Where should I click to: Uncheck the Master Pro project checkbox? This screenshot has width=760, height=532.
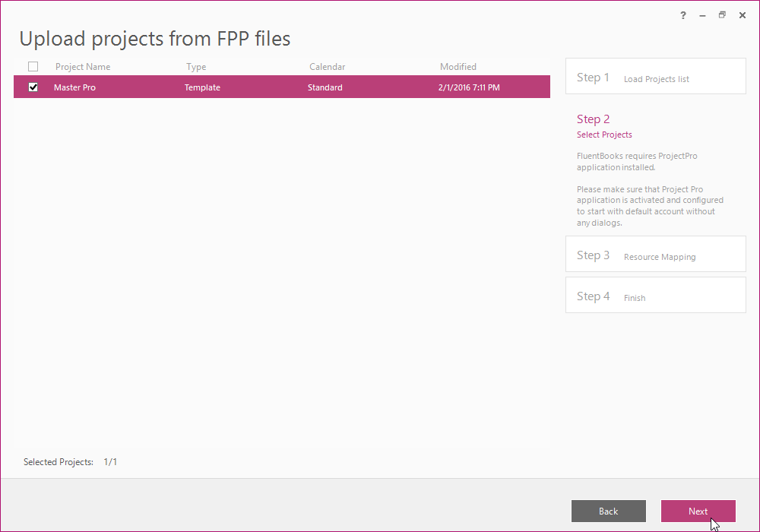tap(33, 87)
